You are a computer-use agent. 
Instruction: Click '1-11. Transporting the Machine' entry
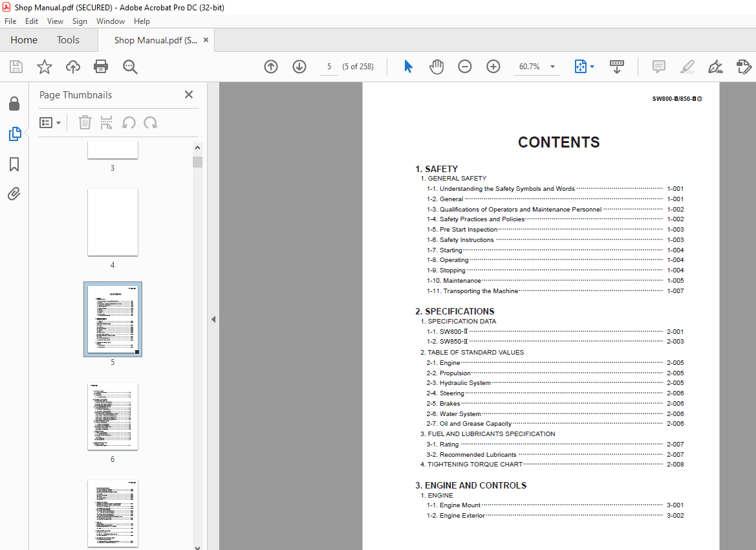[555, 291]
